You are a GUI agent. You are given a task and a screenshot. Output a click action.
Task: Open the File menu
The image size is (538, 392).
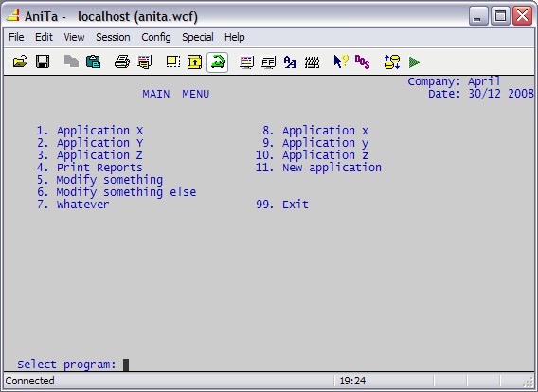click(16, 37)
